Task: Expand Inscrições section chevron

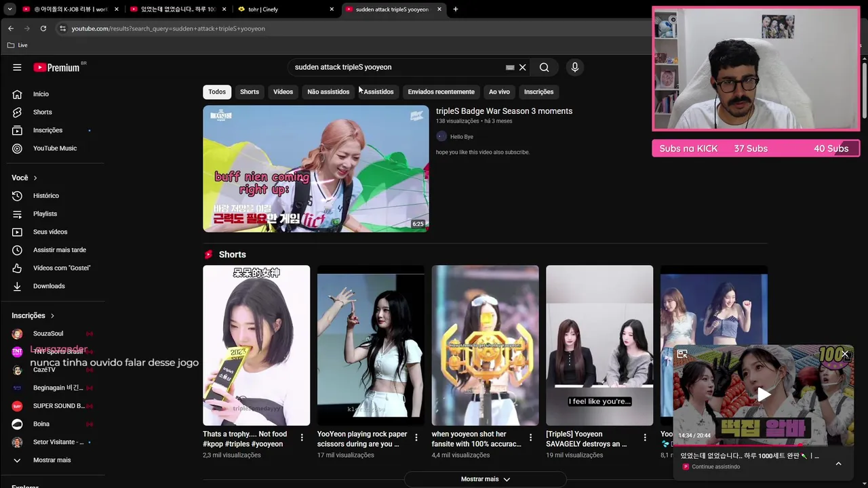Action: tap(52, 316)
